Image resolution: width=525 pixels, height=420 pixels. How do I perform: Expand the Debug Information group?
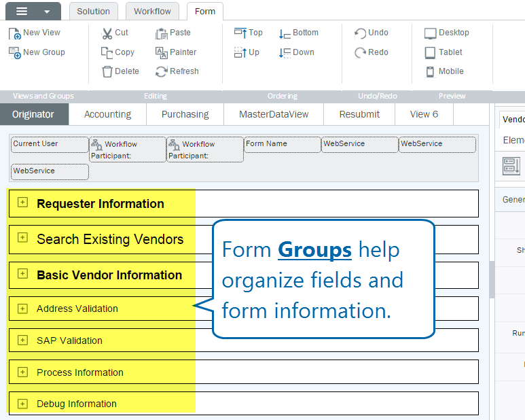click(x=22, y=404)
